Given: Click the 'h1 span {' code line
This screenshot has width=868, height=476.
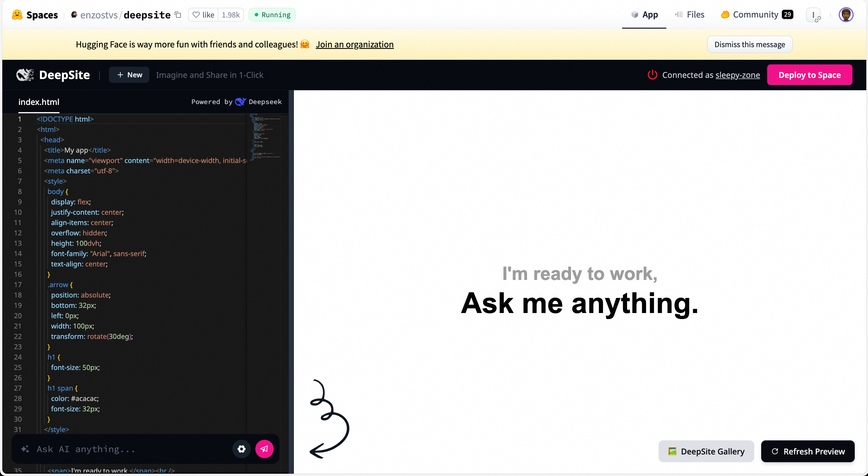Looking at the screenshot, I should 62,388.
